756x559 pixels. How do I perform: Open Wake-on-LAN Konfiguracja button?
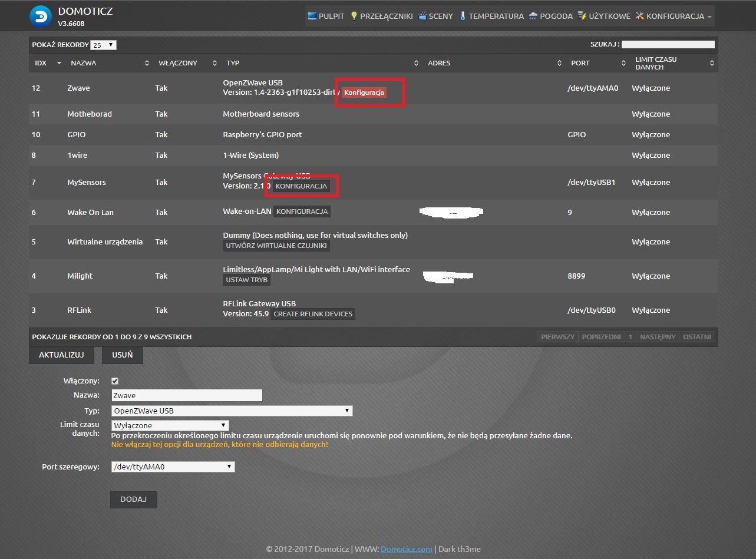tap(302, 211)
